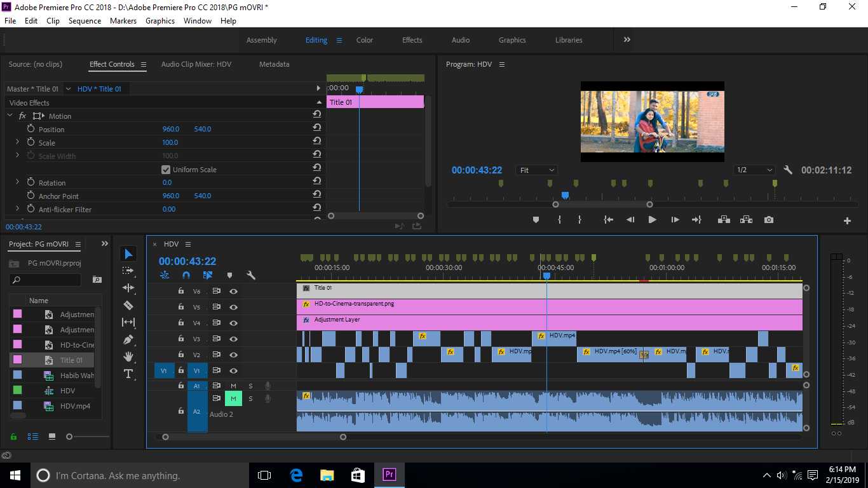
Task: Toggle the Uniform Scale checkbox
Action: pyautogui.click(x=166, y=170)
